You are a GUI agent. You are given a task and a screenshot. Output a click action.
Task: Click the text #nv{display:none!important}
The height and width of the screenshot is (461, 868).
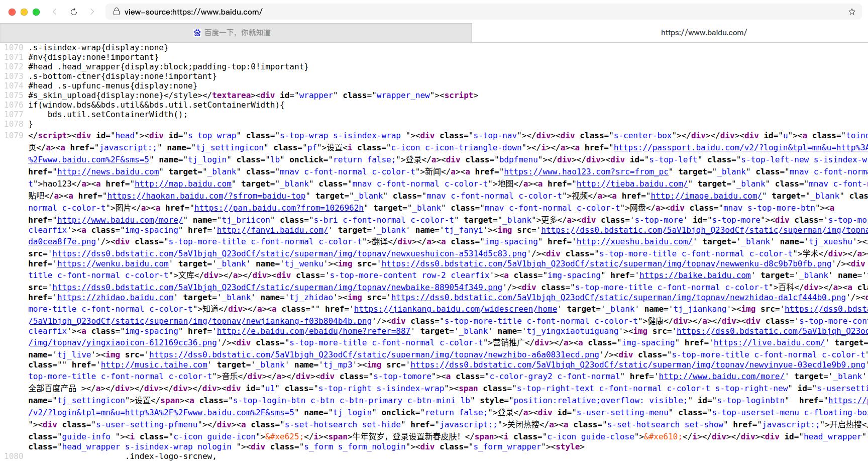93,57
